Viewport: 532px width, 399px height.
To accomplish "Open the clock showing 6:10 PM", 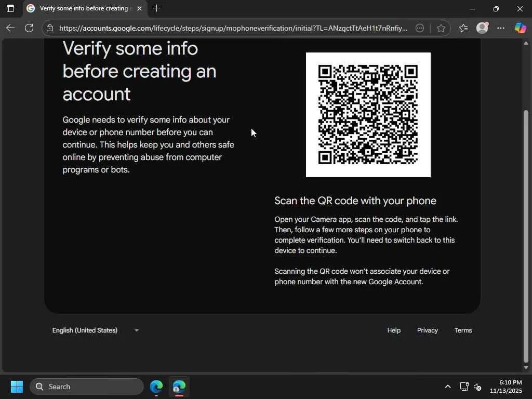I will point(506,387).
